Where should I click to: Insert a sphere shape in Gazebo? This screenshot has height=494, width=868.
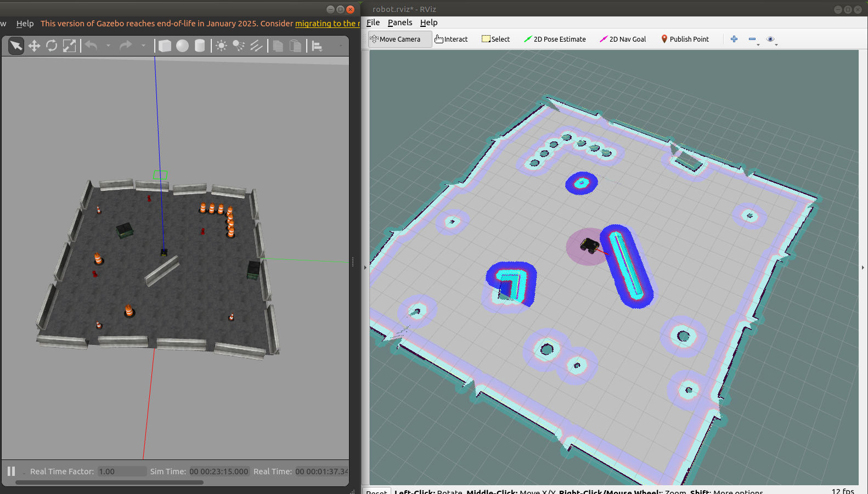[182, 46]
